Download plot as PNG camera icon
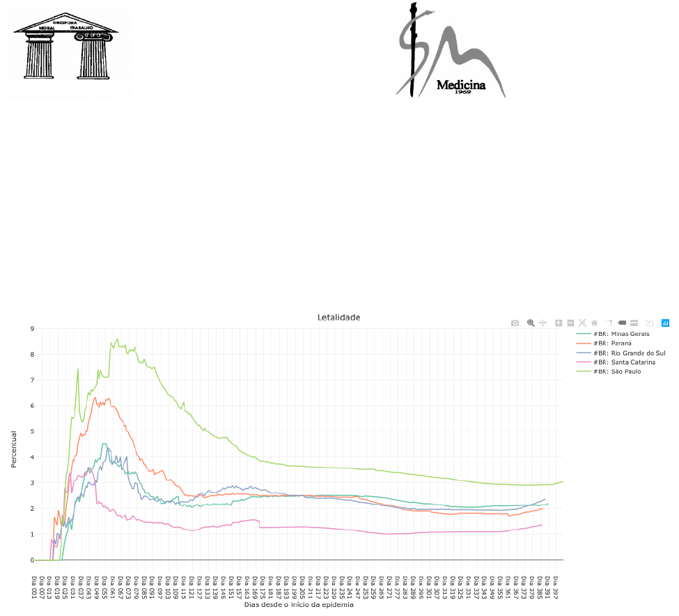This screenshot has width=679, height=616. point(515,323)
